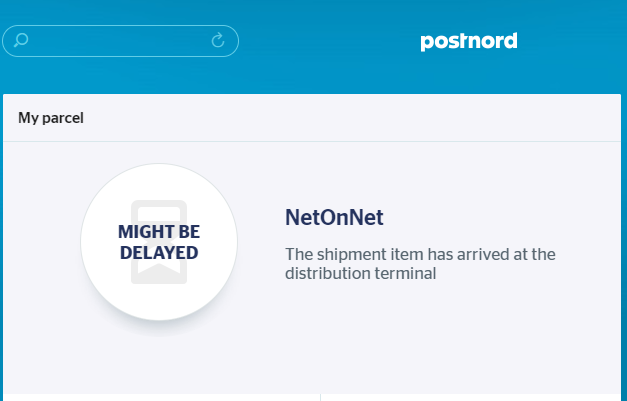
Task: Click the divider line under "My parcel"
Action: point(312,142)
